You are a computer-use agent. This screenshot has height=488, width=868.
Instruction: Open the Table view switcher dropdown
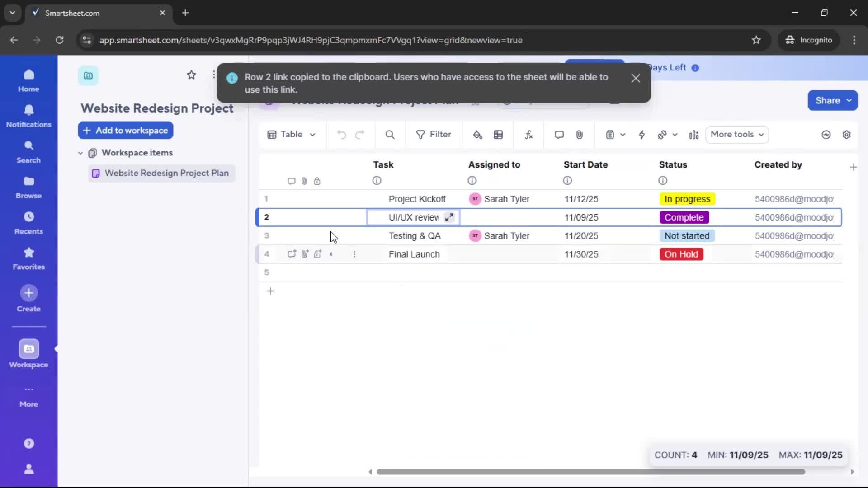coord(291,135)
